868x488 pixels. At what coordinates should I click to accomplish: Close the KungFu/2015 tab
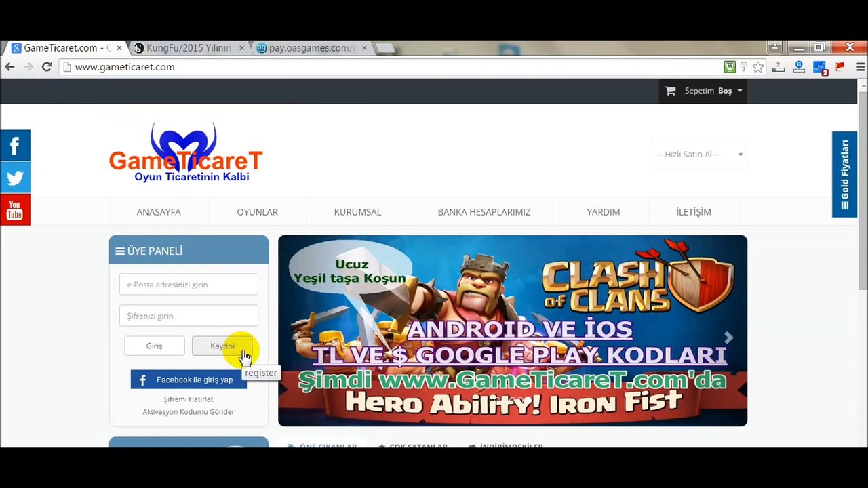pyautogui.click(x=241, y=48)
